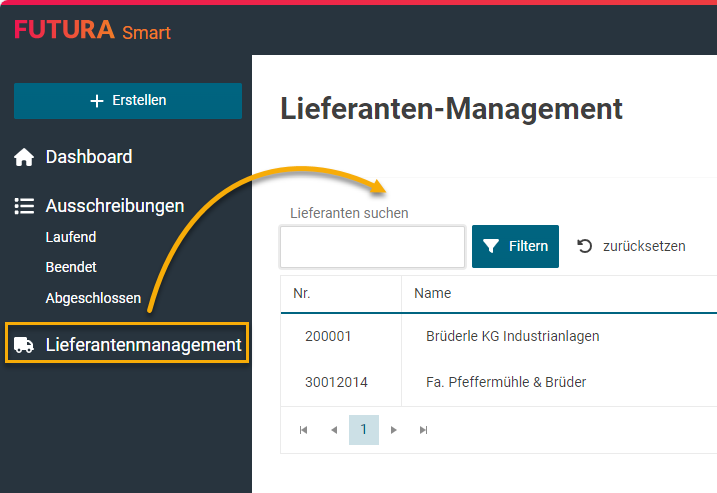Click the Lieferantenmanagement truck icon
Image resolution: width=717 pixels, height=493 pixels.
pyautogui.click(x=24, y=345)
